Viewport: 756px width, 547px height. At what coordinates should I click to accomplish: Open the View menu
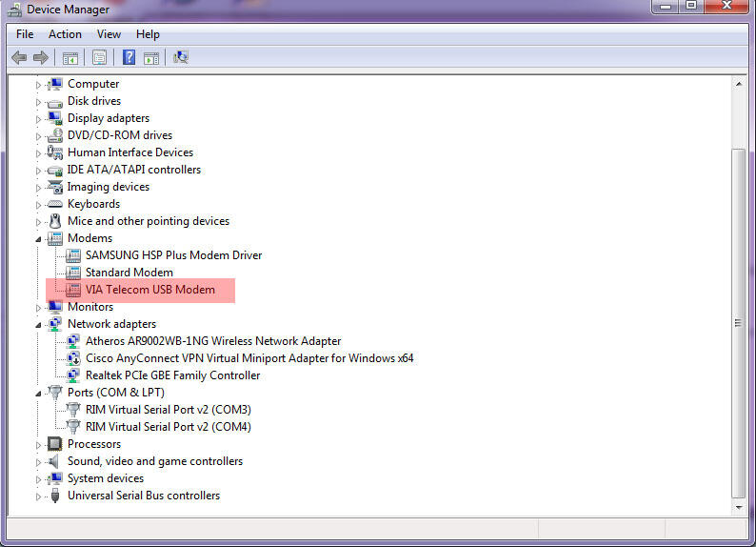[109, 34]
